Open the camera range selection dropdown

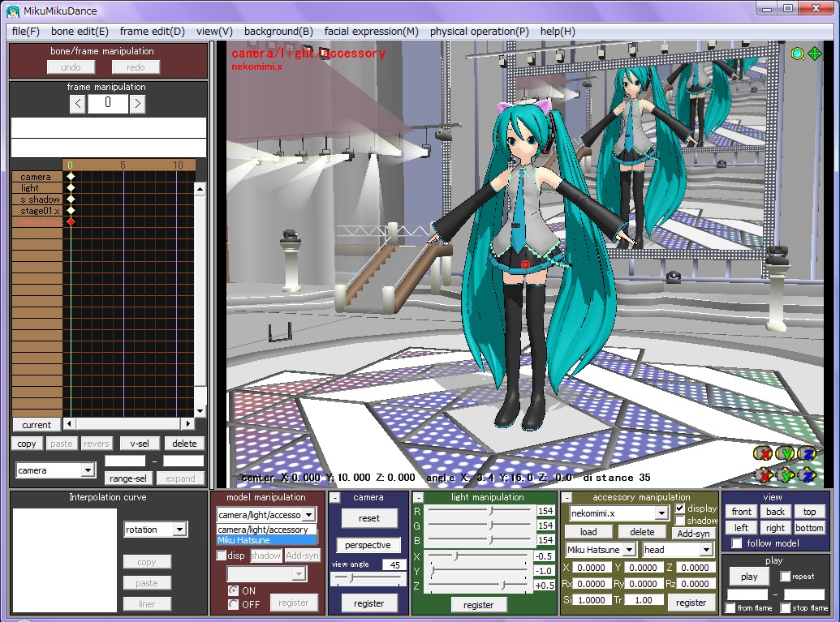click(88, 470)
